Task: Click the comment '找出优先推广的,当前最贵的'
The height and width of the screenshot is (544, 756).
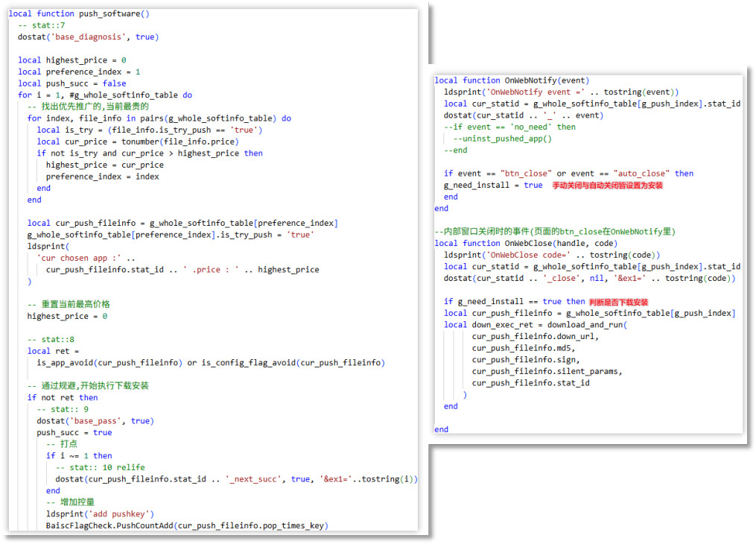Action: pyautogui.click(x=92, y=107)
